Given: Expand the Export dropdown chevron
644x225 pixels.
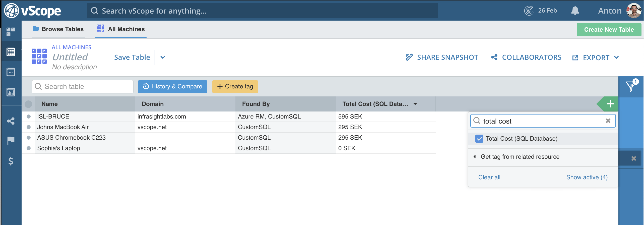Looking at the screenshot, I should tap(616, 58).
